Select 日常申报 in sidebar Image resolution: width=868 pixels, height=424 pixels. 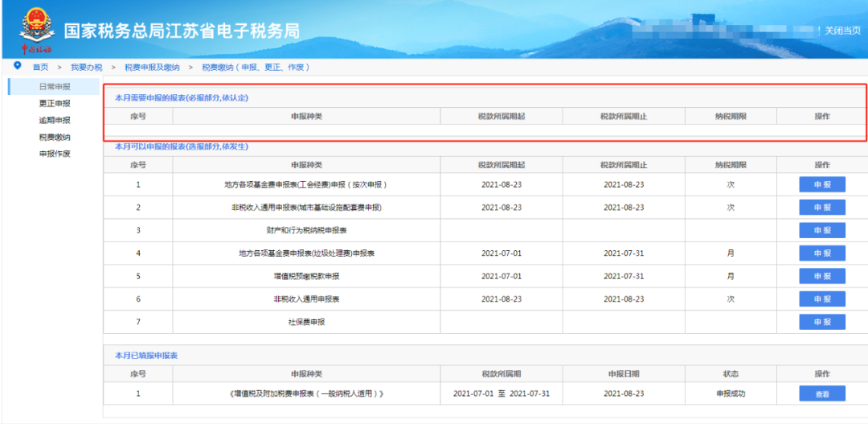point(55,86)
